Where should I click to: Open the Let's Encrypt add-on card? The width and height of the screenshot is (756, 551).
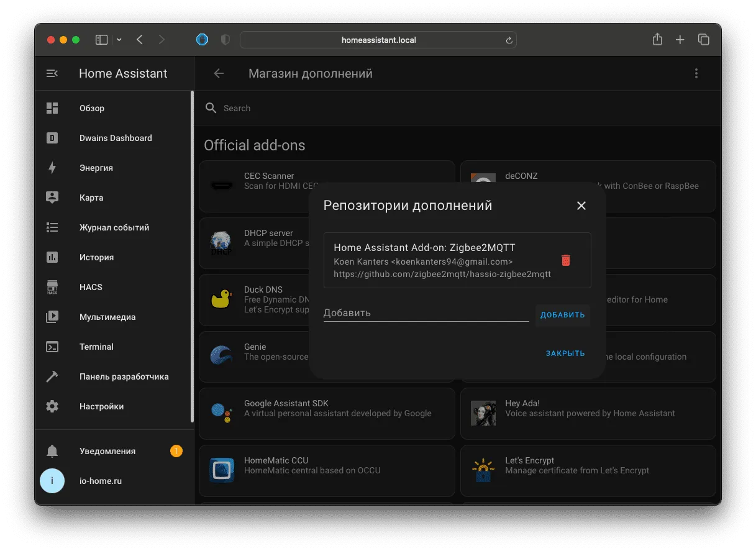[588, 470]
